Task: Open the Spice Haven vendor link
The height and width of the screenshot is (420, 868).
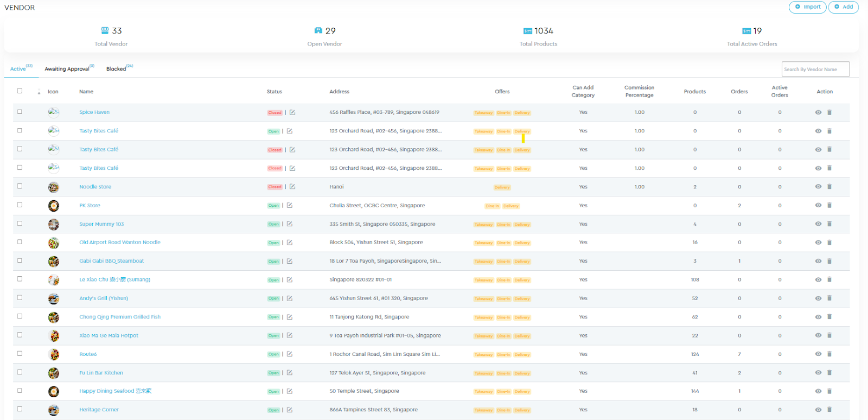Action: (94, 112)
